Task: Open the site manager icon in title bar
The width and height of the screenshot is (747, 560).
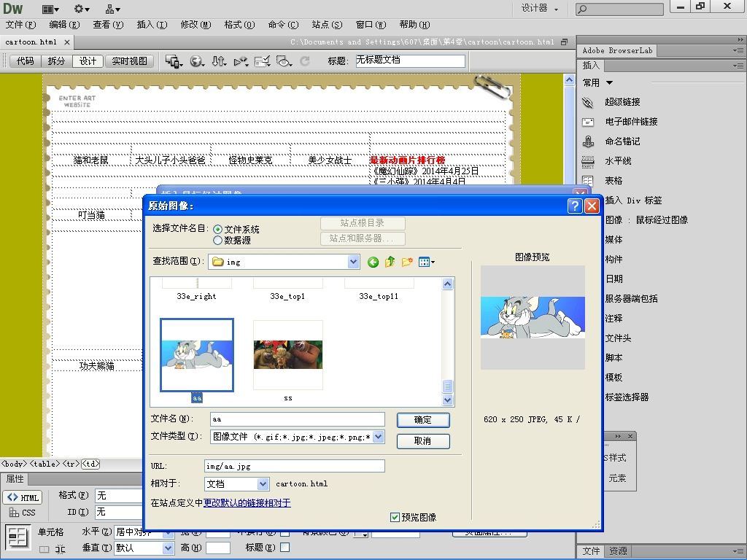Action: pyautogui.click(x=112, y=9)
